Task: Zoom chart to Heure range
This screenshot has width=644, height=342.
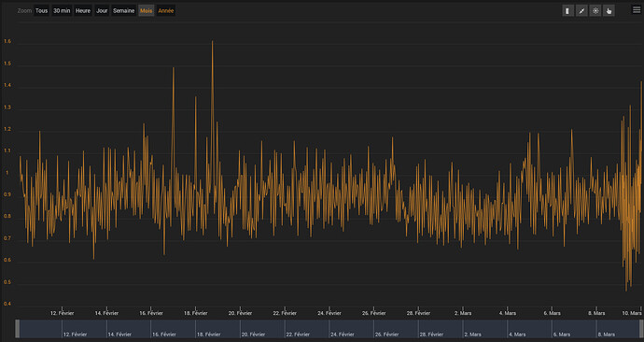Action: (83, 10)
